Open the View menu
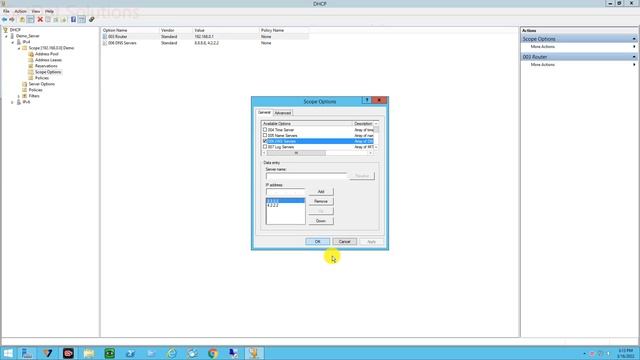 (36, 11)
